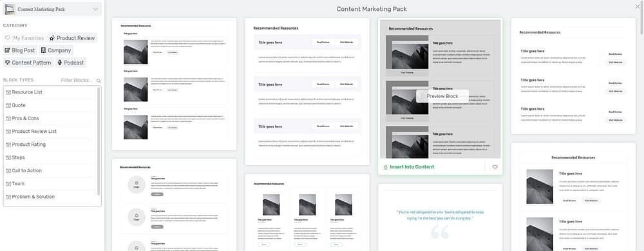Choose the Company category filter
644x251 pixels.
(x=56, y=50)
